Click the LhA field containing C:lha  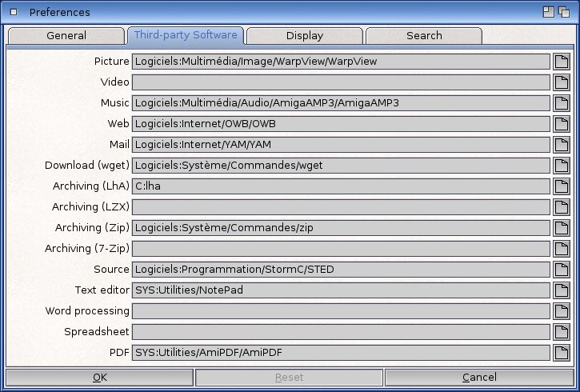[x=341, y=186]
